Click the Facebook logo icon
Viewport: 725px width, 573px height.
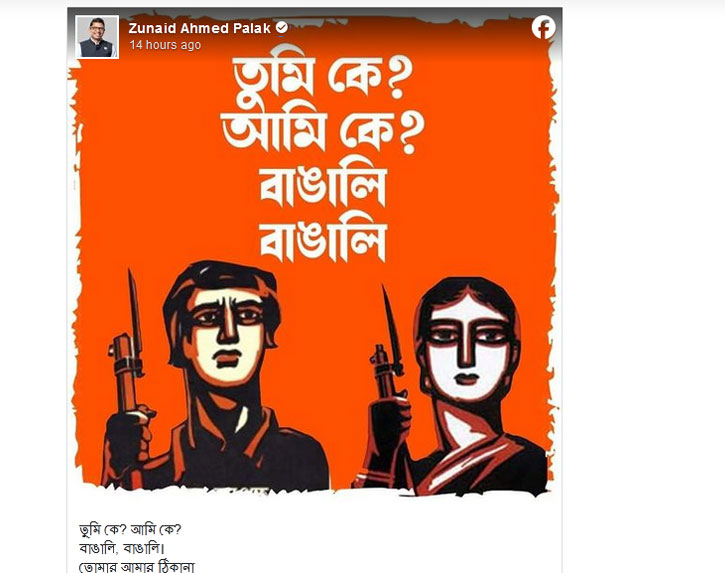click(x=543, y=28)
